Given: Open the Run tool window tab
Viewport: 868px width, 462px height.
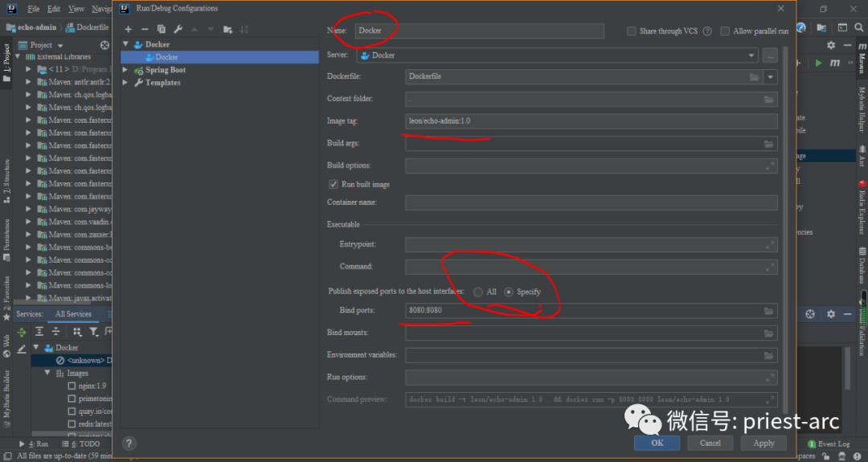Looking at the screenshot, I should point(34,444).
